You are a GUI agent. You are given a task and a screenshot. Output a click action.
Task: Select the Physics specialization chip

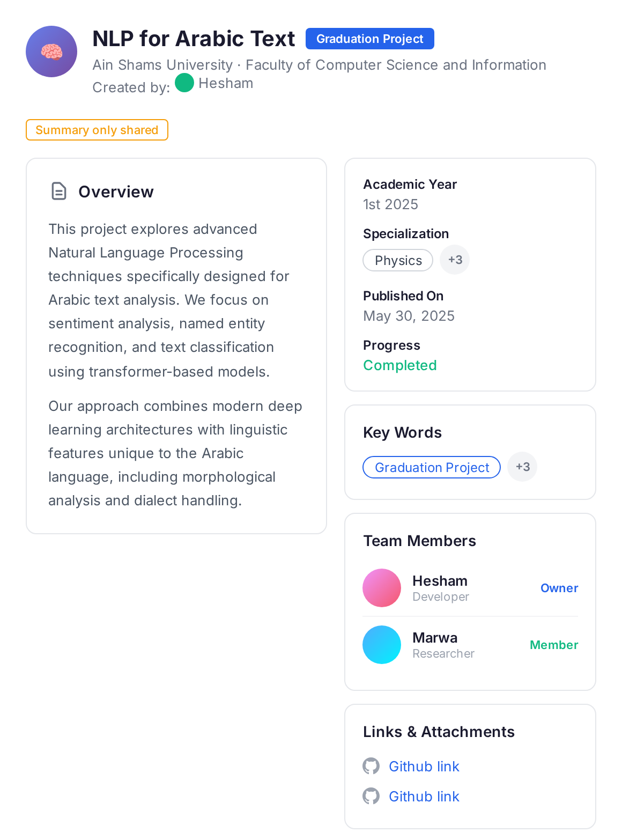coord(398,260)
